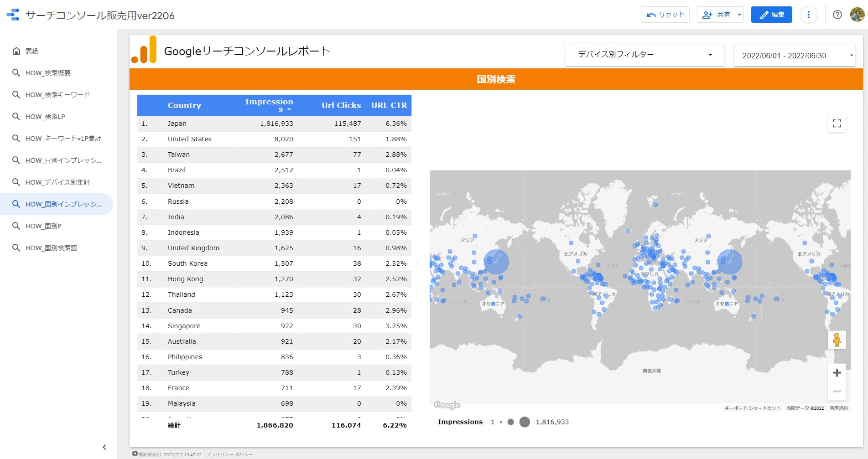868x459 pixels.
Task: Click the total impressions value 1,866,820
Action: coord(275,425)
